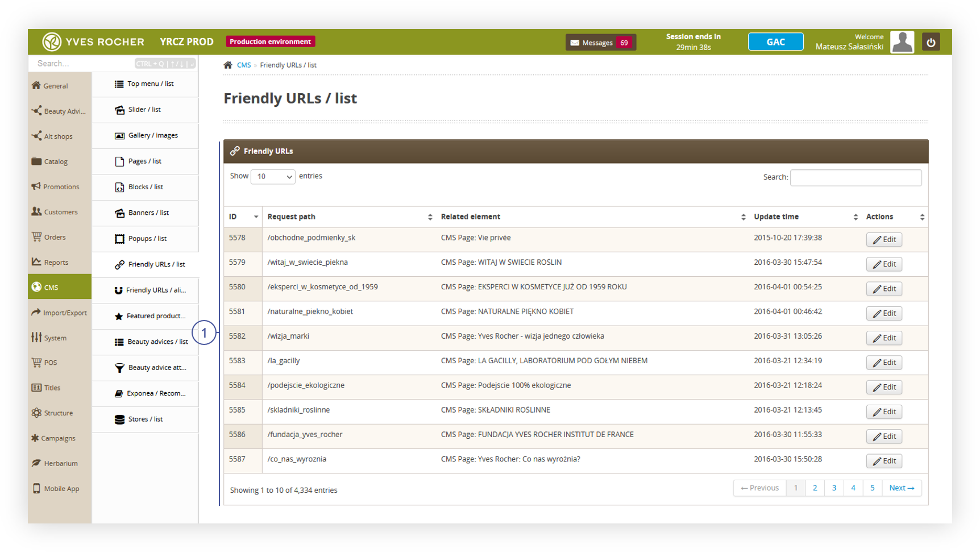The width and height of the screenshot is (980, 553).
Task: Edit the /obchodne_podmienky_sk entry
Action: click(x=884, y=240)
